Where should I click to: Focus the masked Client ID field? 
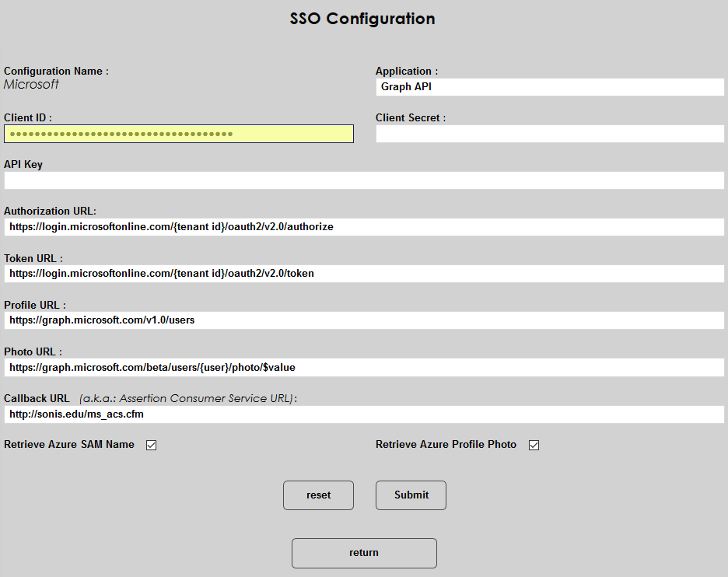coord(178,134)
